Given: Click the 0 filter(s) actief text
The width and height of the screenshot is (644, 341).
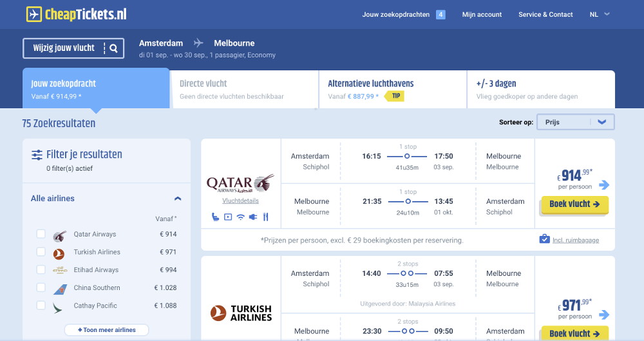Looking at the screenshot, I should 70,169.
